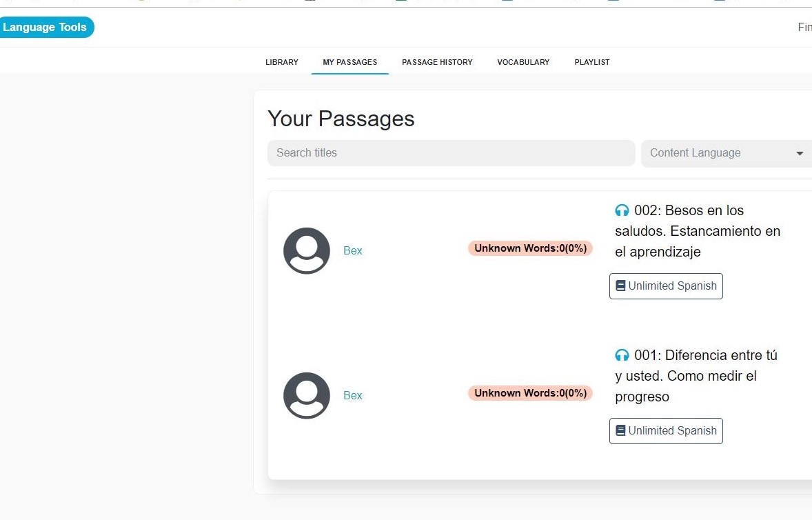Click Unknown Words badge on passage 002
Viewport: 812px width, 520px height.
coord(530,248)
